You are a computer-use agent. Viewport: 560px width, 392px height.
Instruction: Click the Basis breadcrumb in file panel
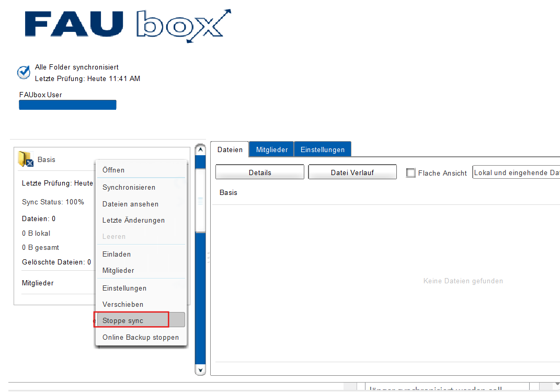tap(228, 192)
